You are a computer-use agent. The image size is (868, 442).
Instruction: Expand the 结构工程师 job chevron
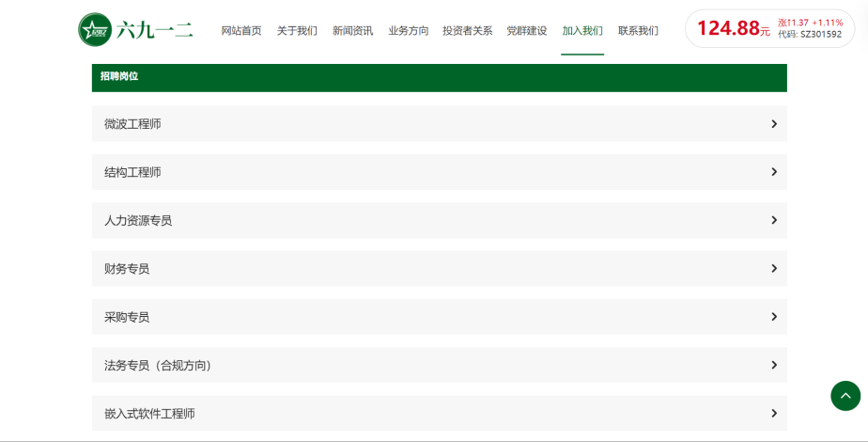tap(774, 172)
